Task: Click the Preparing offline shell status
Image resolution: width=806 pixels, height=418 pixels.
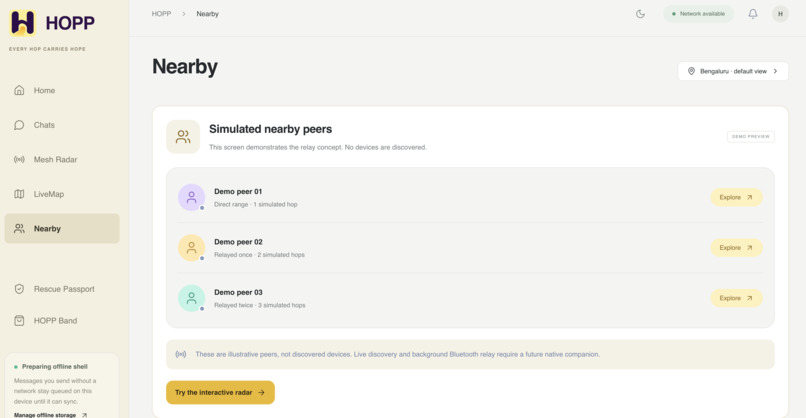Action: [50, 367]
